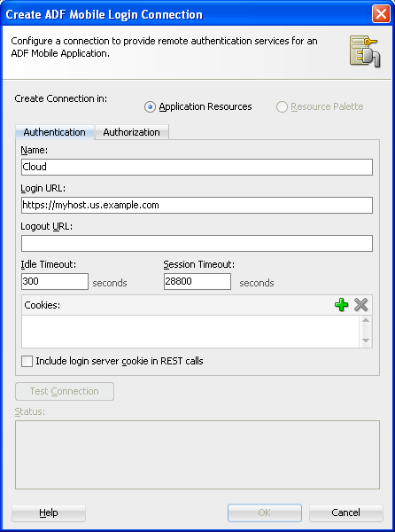
Task: Confirm with the OK button
Action: [265, 512]
